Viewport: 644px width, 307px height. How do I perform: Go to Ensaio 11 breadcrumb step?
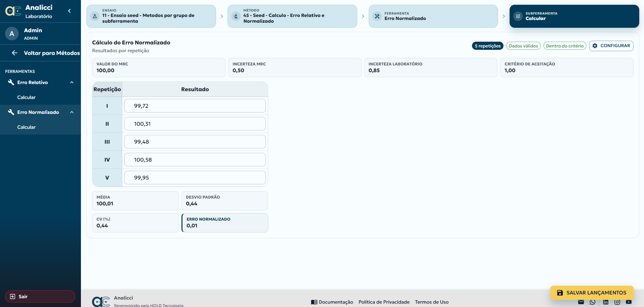click(151, 16)
